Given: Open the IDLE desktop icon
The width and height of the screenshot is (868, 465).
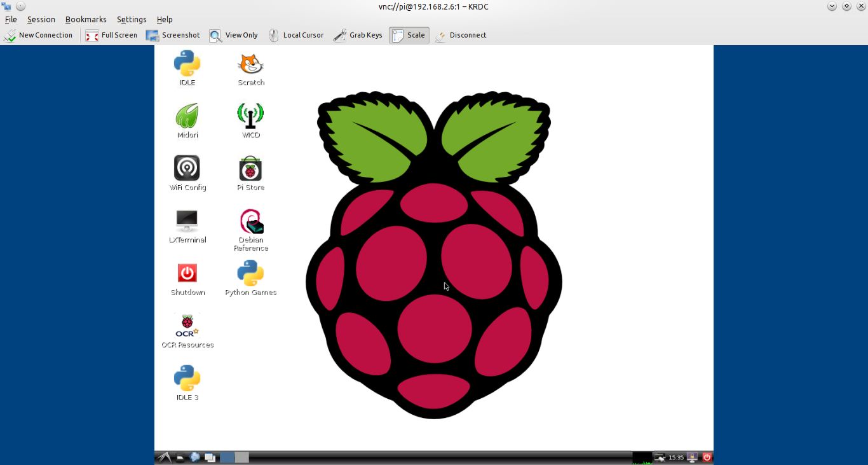Looking at the screenshot, I should tap(187, 68).
